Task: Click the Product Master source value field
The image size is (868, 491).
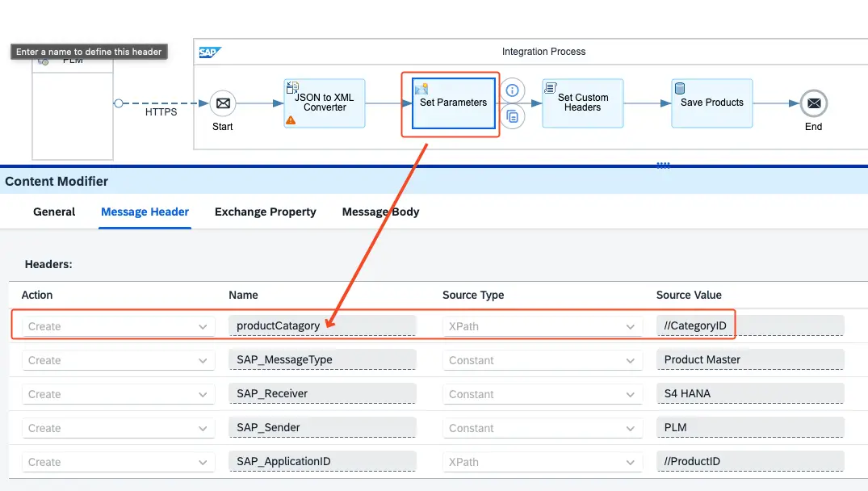Action: 749,360
